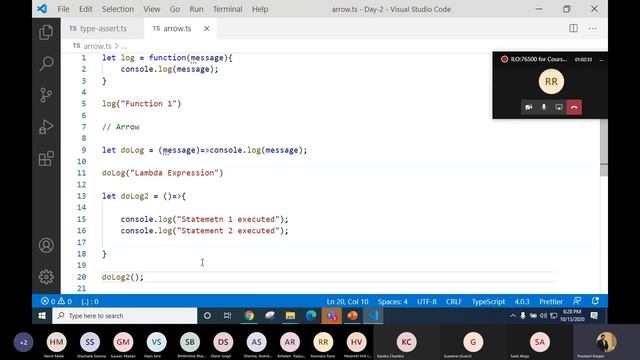Click TypeScript version 4.0.3 in status bar

[x=522, y=302]
